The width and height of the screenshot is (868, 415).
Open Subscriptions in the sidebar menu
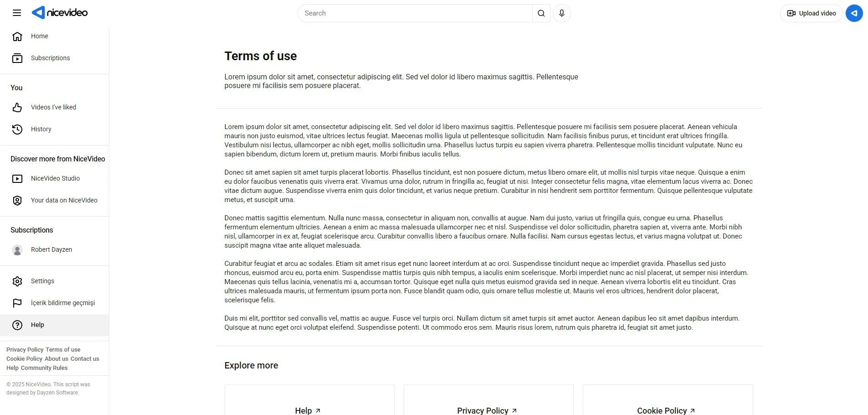pyautogui.click(x=55, y=58)
